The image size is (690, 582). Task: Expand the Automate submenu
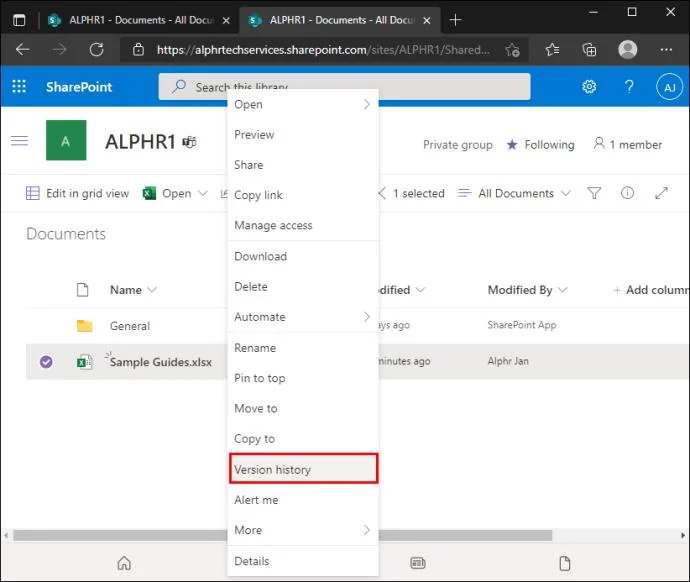367,317
